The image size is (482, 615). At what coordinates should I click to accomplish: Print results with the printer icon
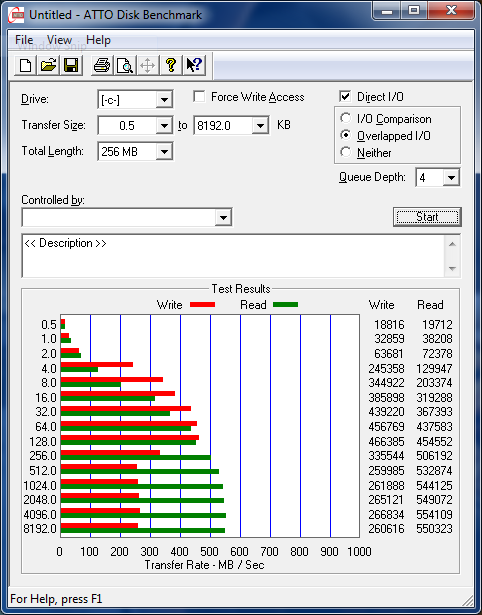pyautogui.click(x=102, y=65)
